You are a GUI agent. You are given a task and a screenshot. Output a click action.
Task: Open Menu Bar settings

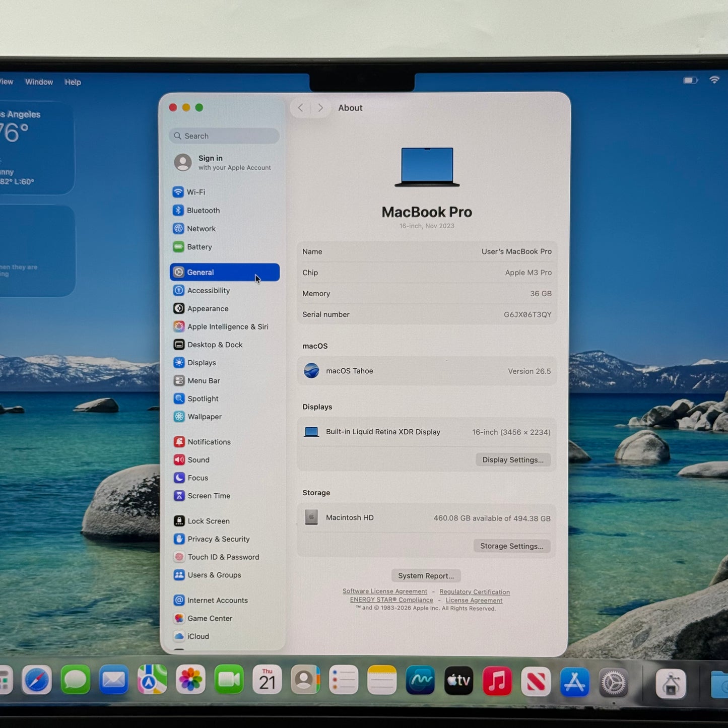pos(224,380)
